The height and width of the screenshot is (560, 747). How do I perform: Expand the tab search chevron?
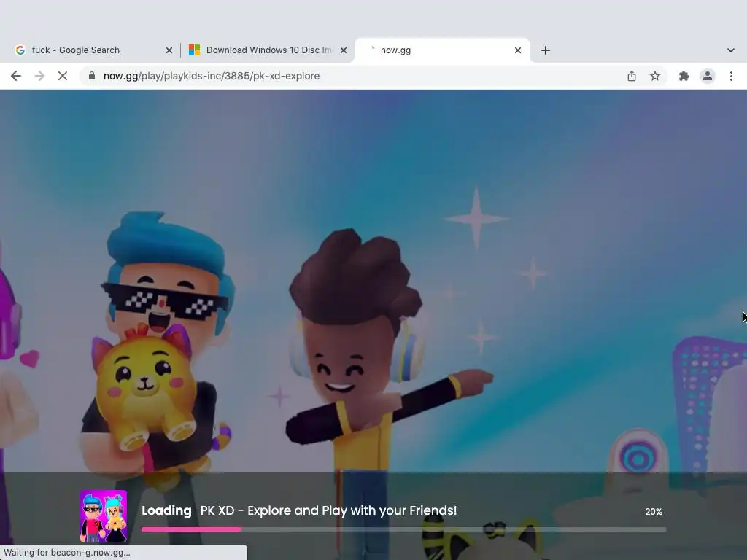tap(731, 50)
